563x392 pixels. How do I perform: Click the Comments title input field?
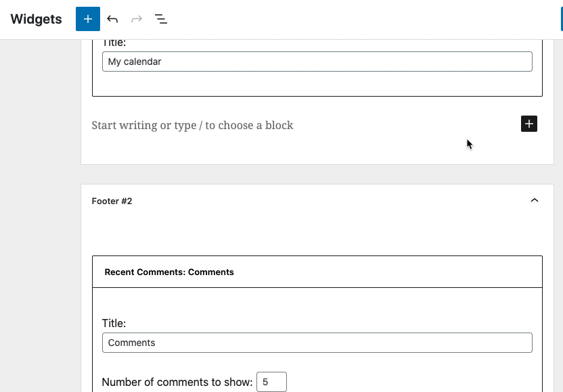(x=317, y=343)
